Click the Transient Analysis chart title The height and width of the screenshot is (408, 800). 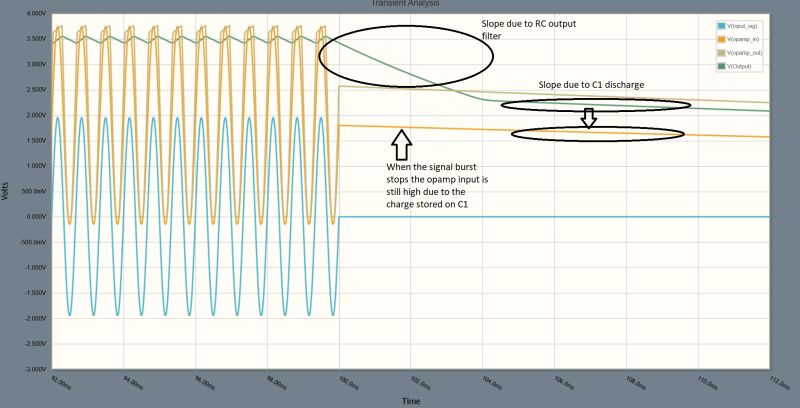(x=405, y=3)
